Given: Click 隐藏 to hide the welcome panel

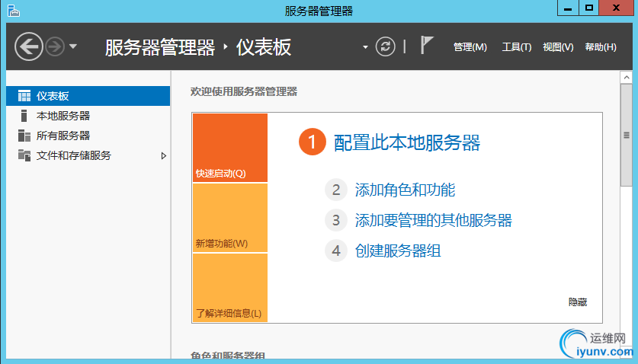Looking at the screenshot, I should pyautogui.click(x=578, y=302).
